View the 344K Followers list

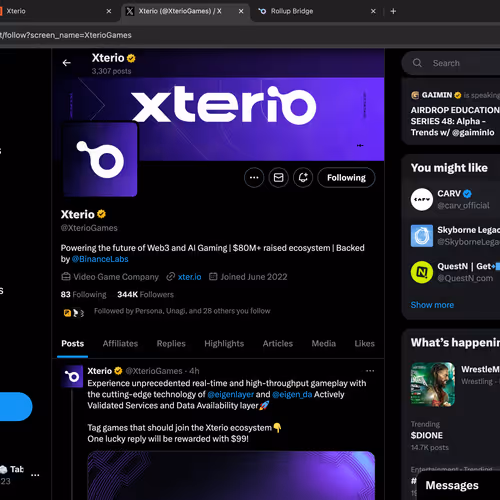click(x=145, y=294)
